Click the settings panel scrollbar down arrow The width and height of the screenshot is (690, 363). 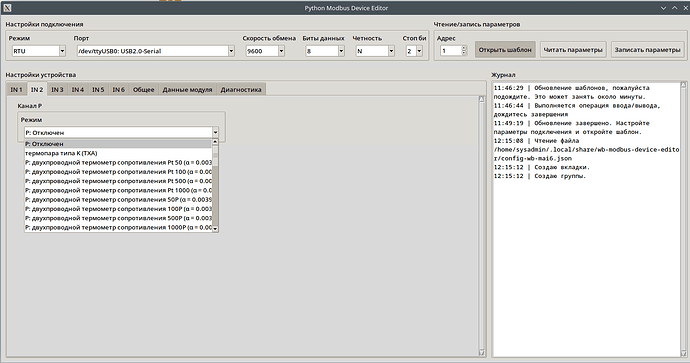481,352
